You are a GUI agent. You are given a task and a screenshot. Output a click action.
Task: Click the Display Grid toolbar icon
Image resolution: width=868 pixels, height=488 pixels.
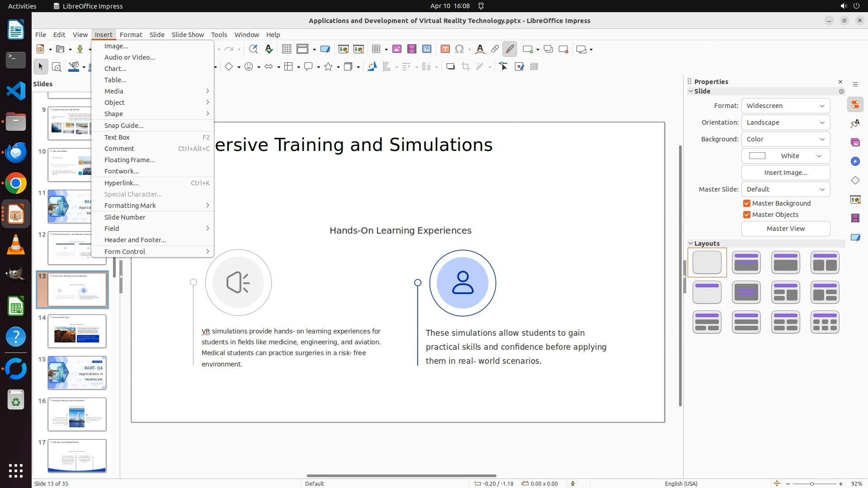286,49
